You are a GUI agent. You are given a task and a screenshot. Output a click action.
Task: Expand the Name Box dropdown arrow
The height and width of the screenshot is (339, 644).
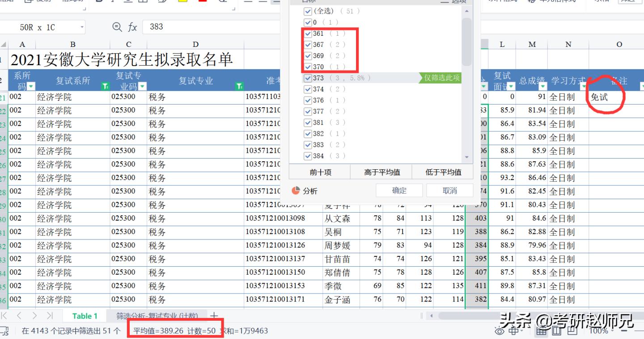click(x=82, y=27)
